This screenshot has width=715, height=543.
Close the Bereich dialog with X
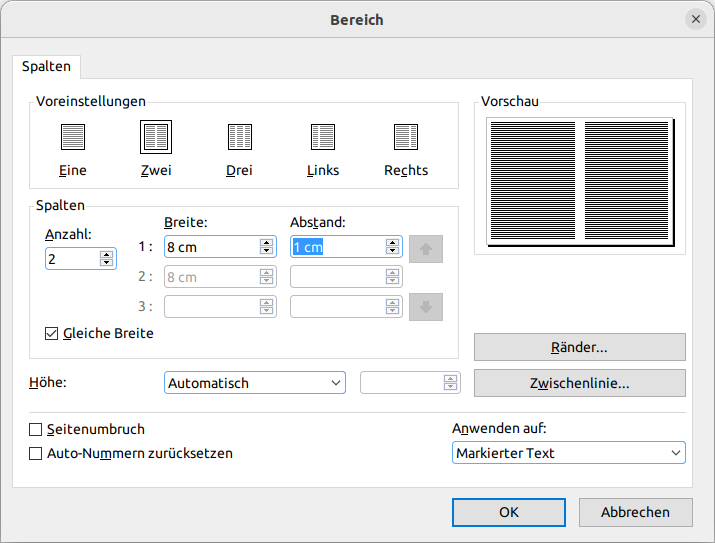click(696, 19)
